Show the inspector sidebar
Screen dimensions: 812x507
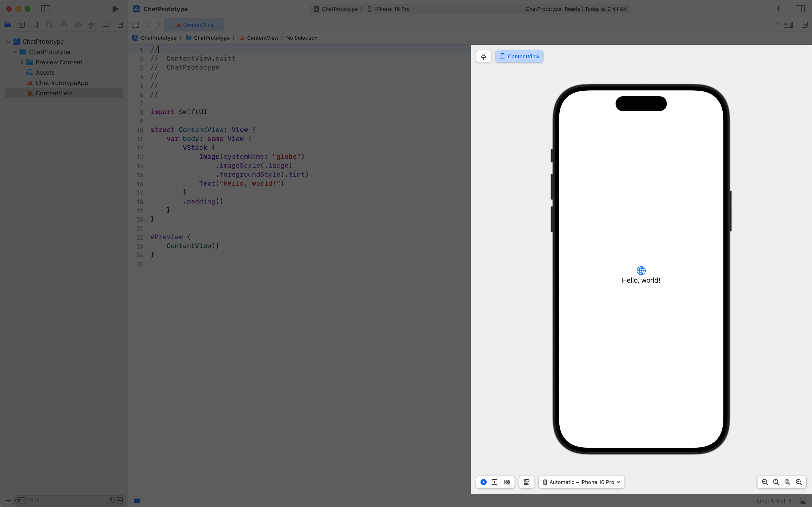(800, 9)
